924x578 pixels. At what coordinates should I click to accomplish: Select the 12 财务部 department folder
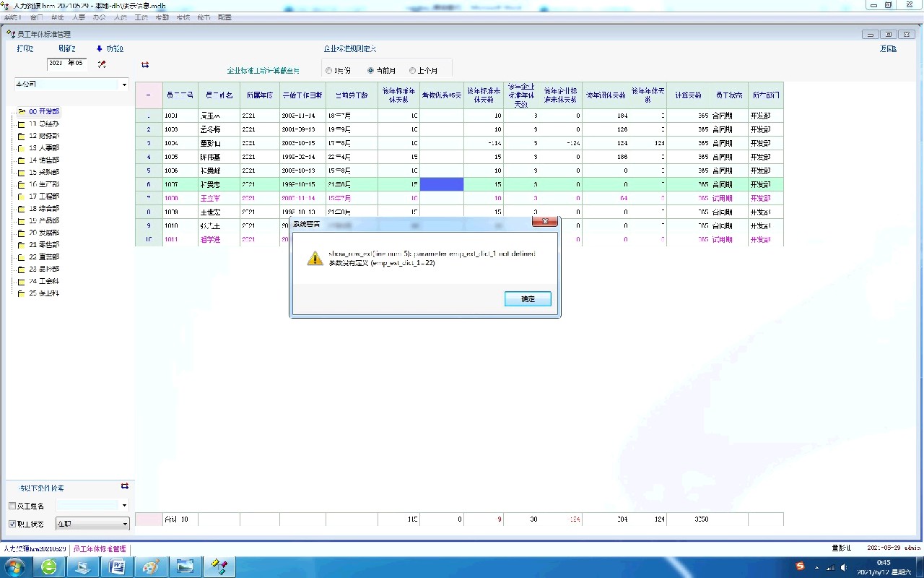click(x=43, y=136)
